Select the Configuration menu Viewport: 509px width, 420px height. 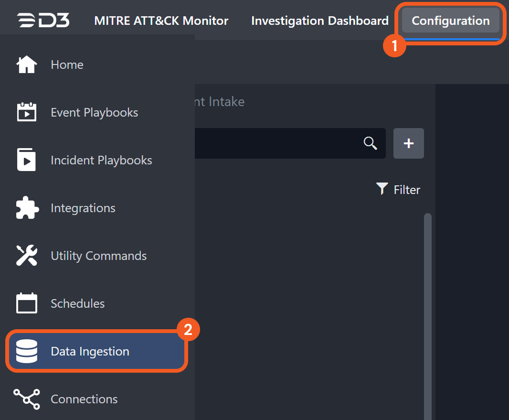tap(450, 21)
